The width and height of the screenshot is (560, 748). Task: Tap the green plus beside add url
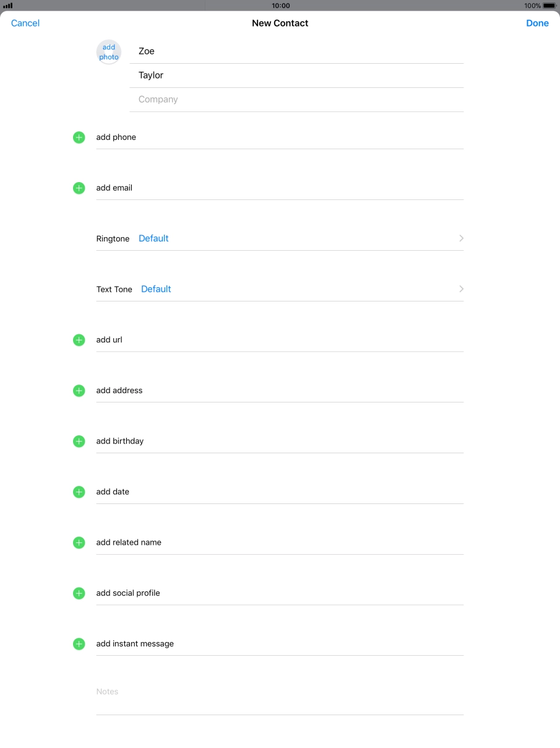coord(79,340)
